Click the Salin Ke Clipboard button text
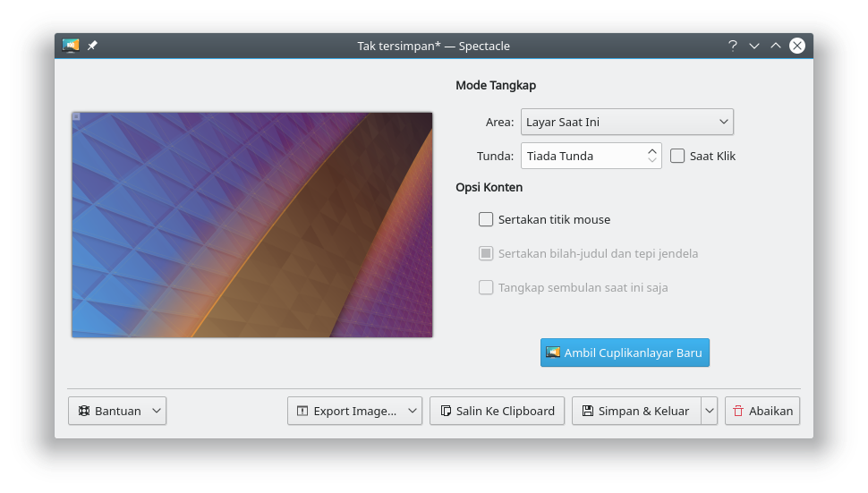This screenshot has height=493, width=868. tap(505, 411)
